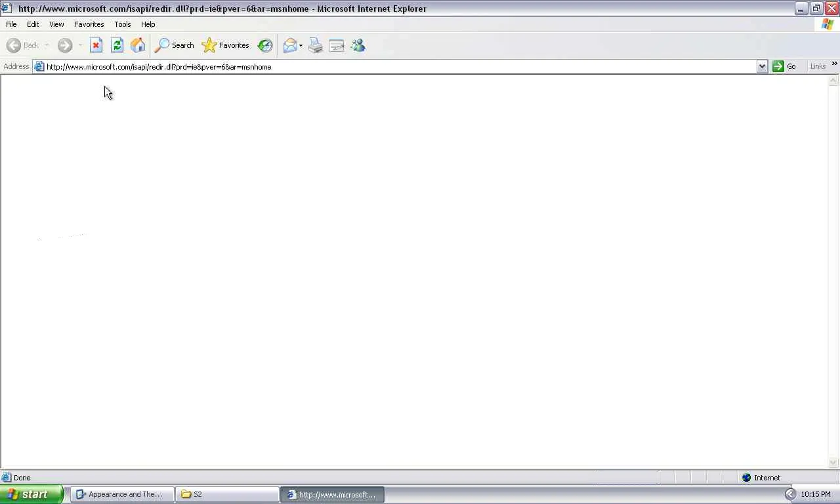
Task: Click inside the Address bar URL field
Action: (400, 66)
